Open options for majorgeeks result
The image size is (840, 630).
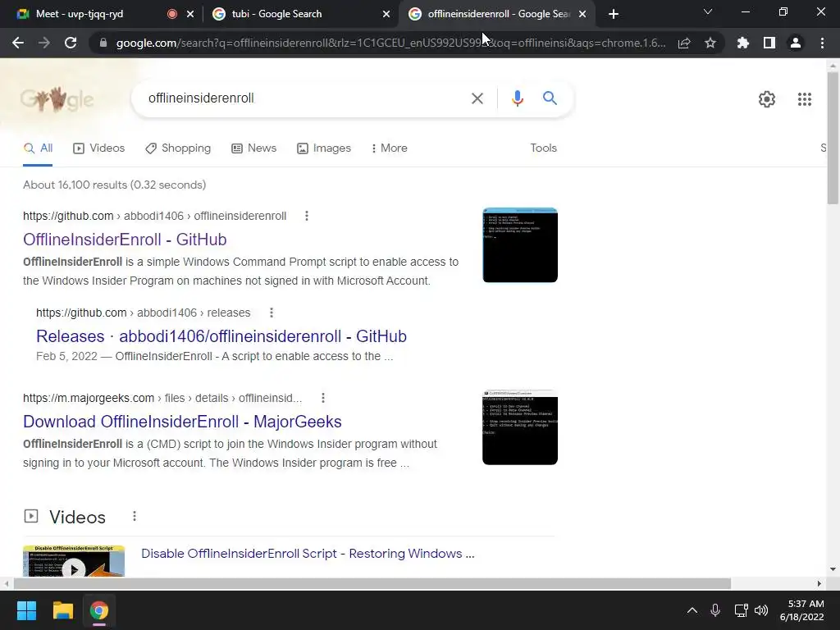coord(323,398)
